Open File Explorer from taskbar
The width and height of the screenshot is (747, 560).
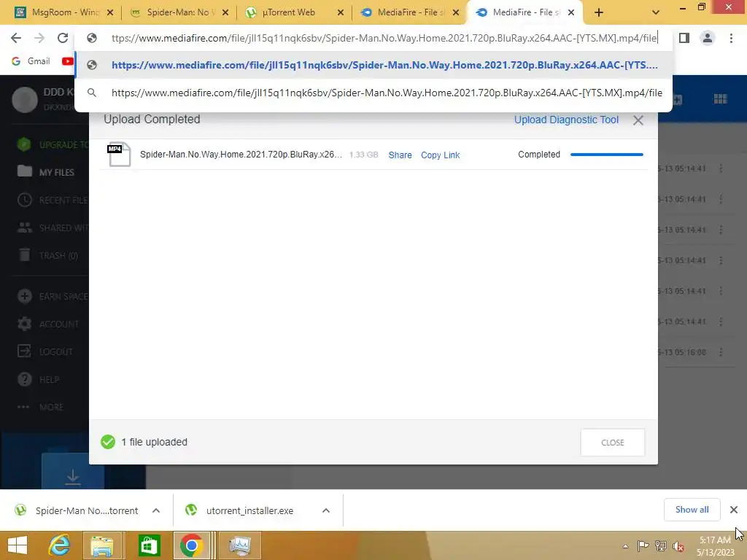pos(102,545)
